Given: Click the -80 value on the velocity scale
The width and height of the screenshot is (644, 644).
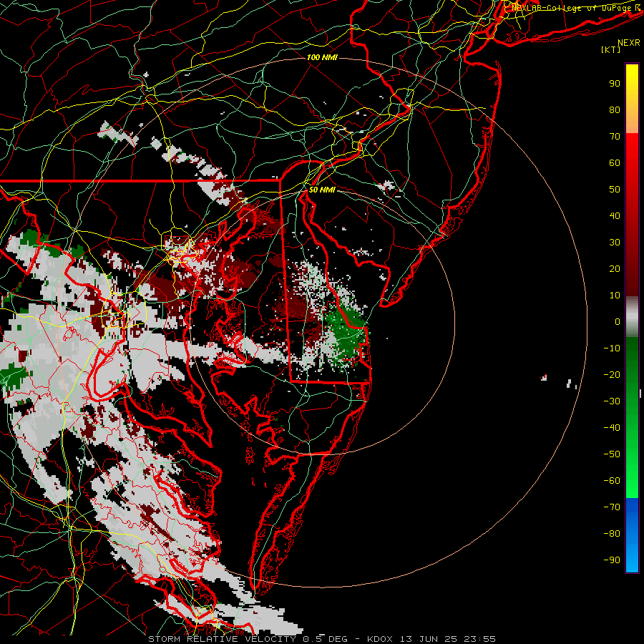Looking at the screenshot, I should click(x=612, y=534).
